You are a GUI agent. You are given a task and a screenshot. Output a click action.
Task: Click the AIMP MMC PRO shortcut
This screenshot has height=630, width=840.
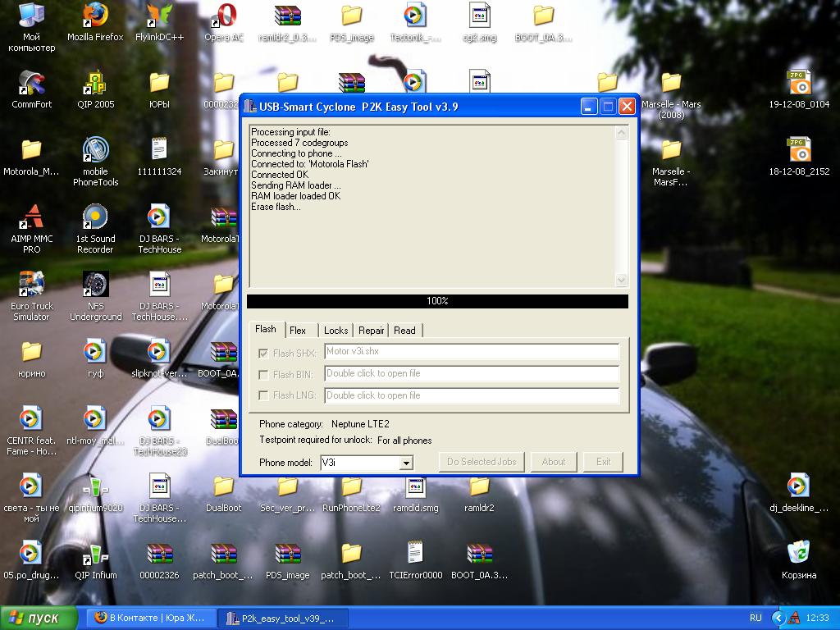(x=32, y=229)
